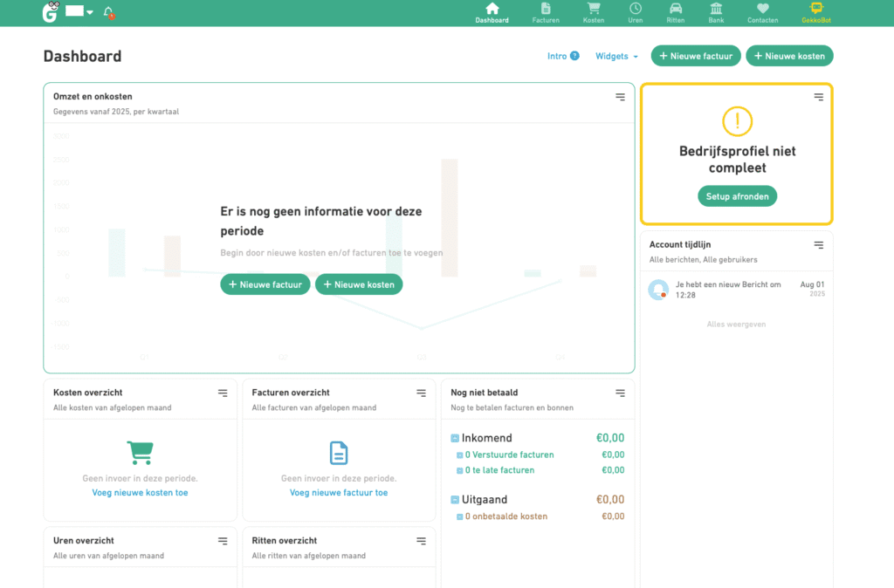The height and width of the screenshot is (588, 894).
Task: Expand the Widgets dropdown
Action: pos(616,56)
